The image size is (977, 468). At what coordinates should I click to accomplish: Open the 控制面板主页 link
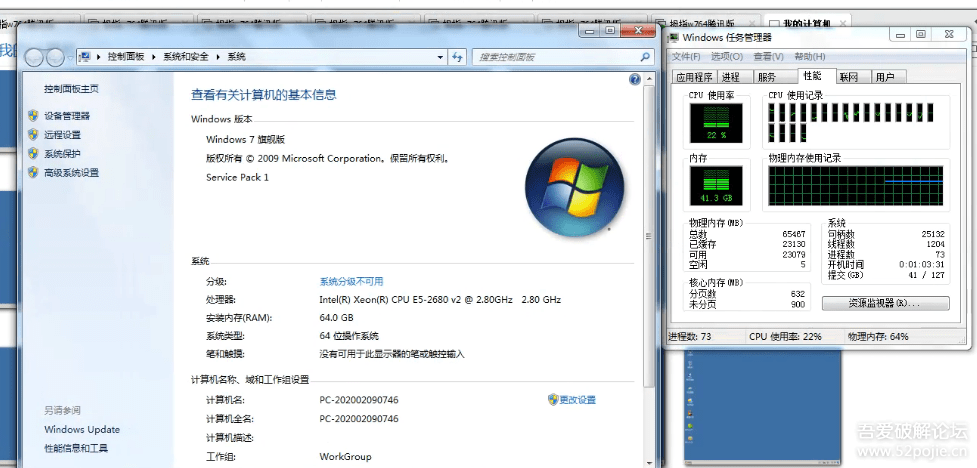coord(71,89)
